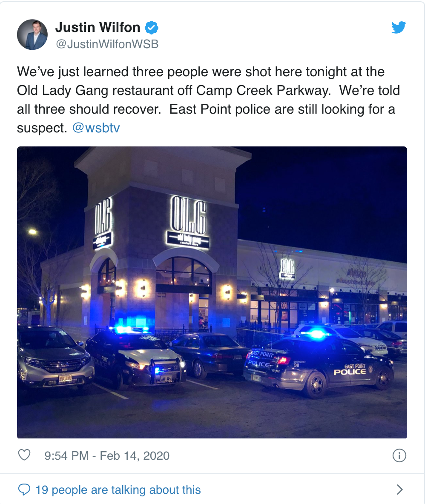Click the Justin Wilfon display name
Screen dimensions: 425x504
click(98, 28)
